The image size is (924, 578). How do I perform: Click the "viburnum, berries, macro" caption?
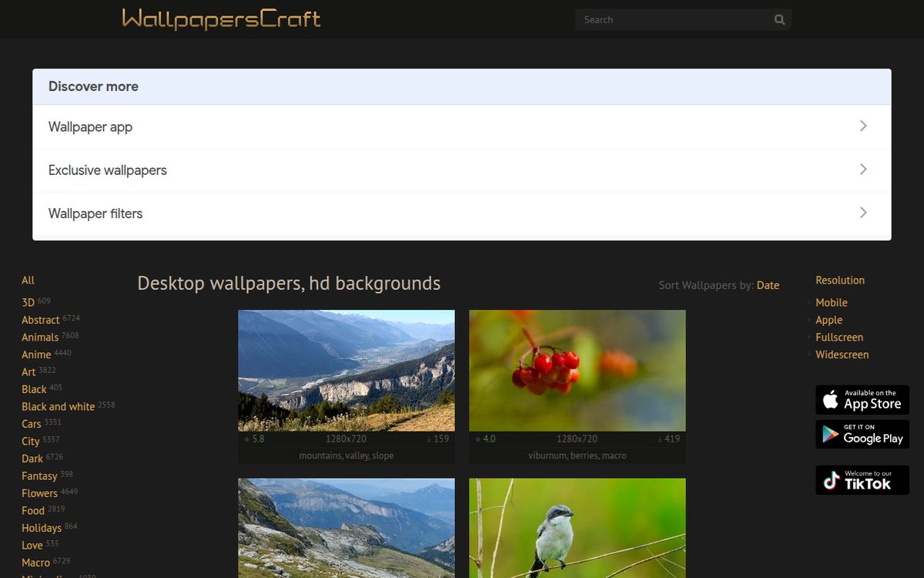(577, 455)
